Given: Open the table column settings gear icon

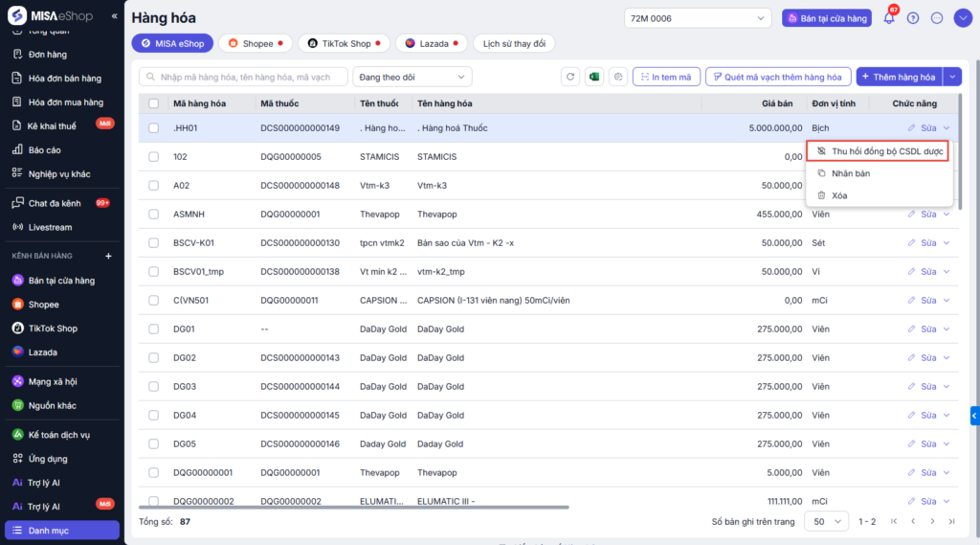Looking at the screenshot, I should 617,77.
